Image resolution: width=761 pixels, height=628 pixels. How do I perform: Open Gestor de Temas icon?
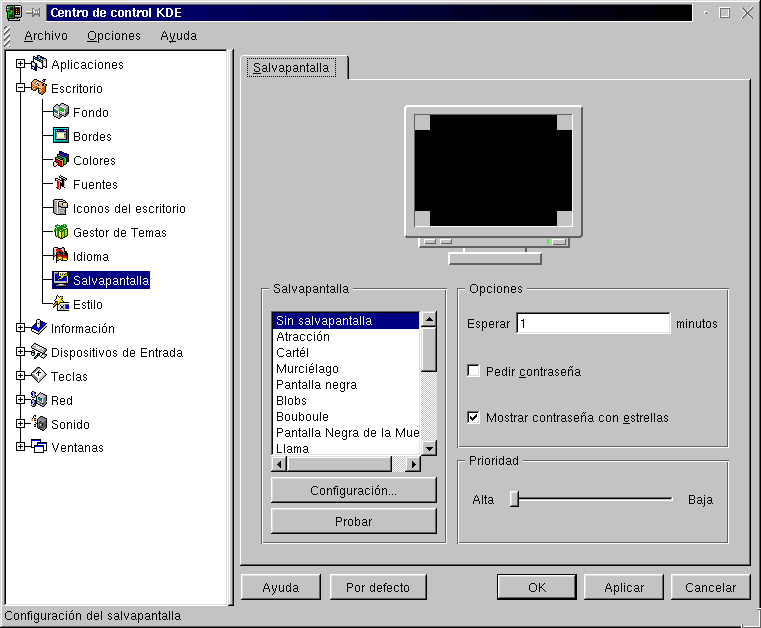point(60,233)
